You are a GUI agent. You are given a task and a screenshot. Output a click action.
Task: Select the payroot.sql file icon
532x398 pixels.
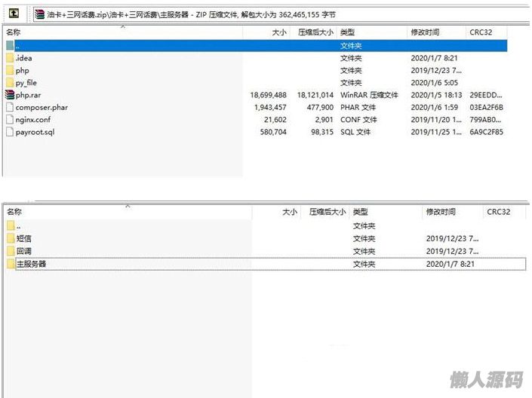click(x=10, y=132)
